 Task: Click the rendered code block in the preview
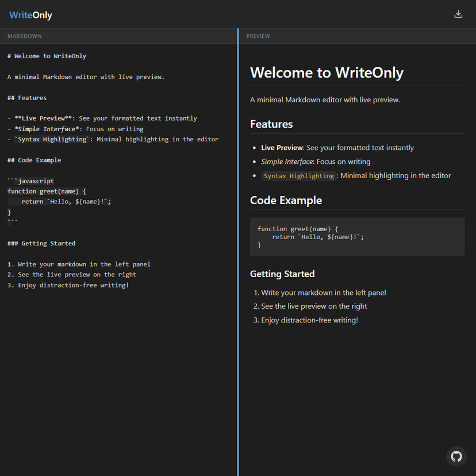click(x=356, y=237)
